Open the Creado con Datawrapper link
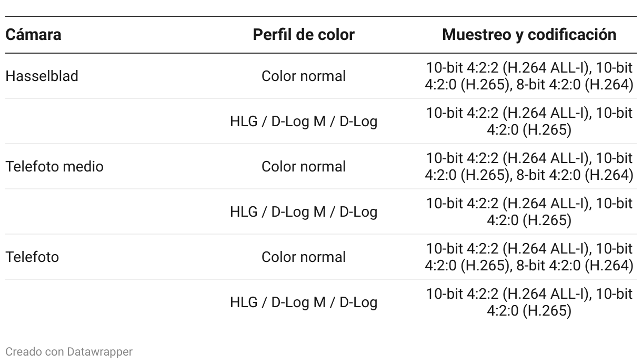Image resolution: width=642 pixels, height=364 pixels. tap(69, 351)
